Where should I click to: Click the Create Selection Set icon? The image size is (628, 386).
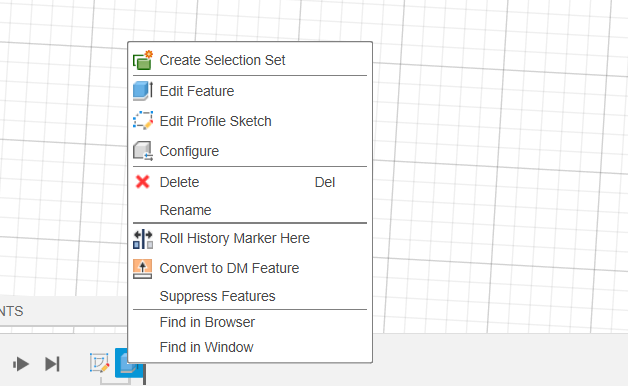(x=143, y=60)
